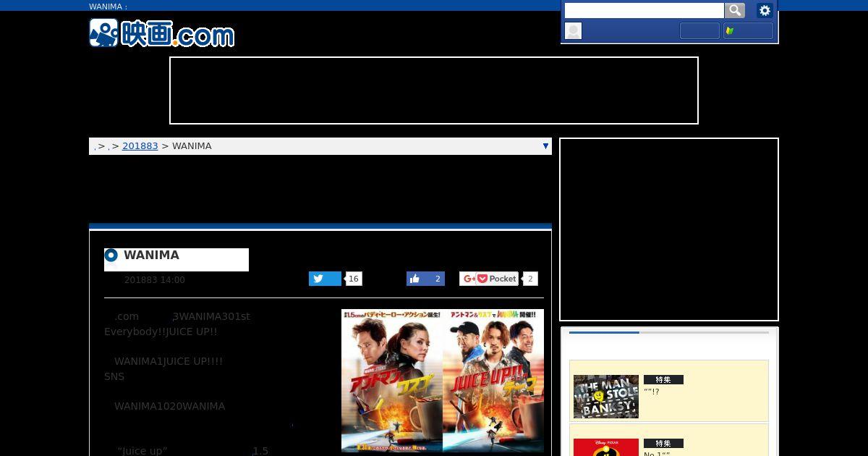868x456 pixels.
Task: Open The Man Who Stole Banksy thumbnail
Action: click(x=606, y=397)
